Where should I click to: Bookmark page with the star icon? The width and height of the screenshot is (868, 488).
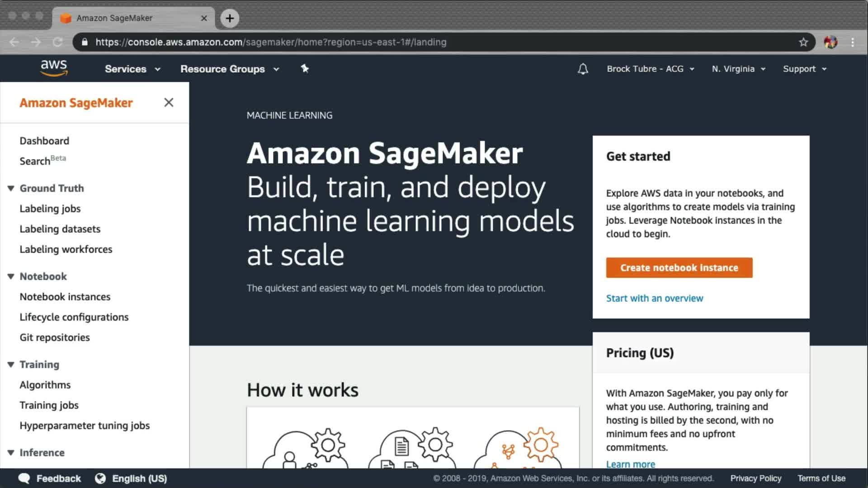(803, 42)
